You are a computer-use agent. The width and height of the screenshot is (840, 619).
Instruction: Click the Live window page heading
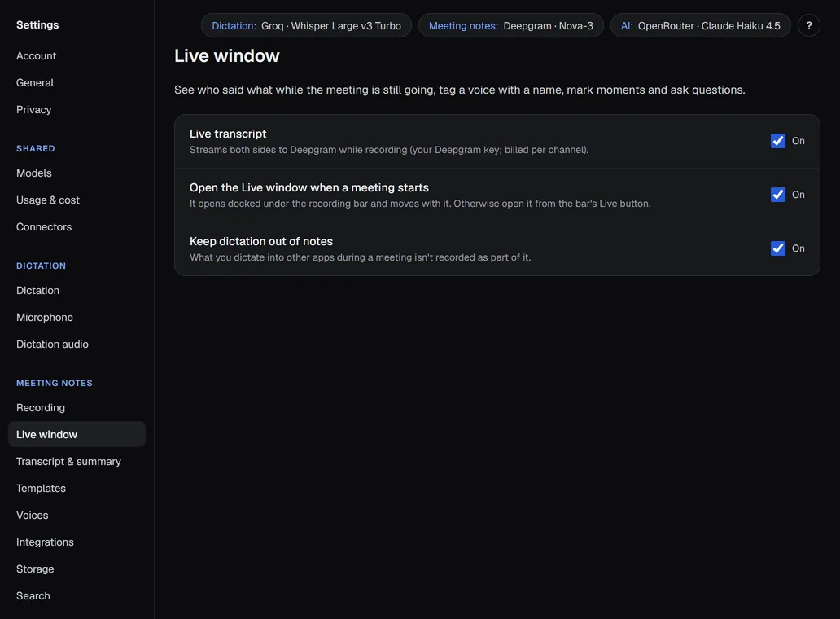coord(226,55)
